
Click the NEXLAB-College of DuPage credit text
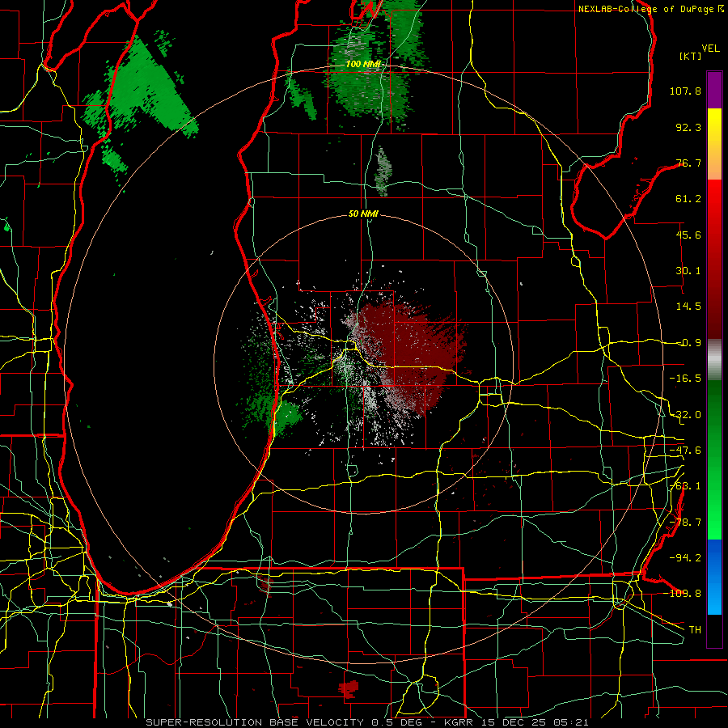coord(650,9)
